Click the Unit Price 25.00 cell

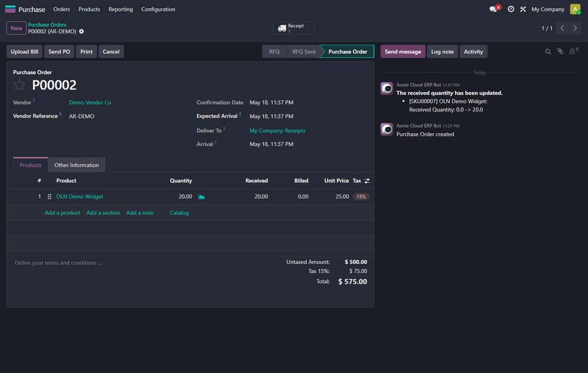pos(342,197)
